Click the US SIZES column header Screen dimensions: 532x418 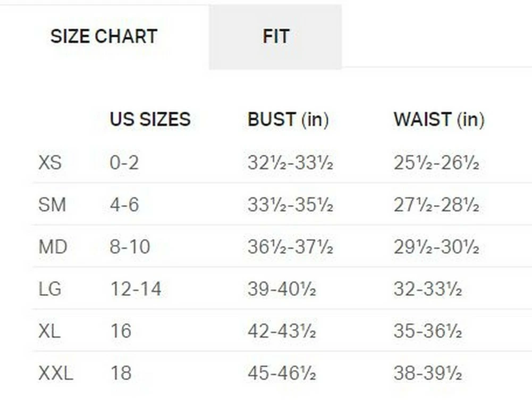[150, 120]
